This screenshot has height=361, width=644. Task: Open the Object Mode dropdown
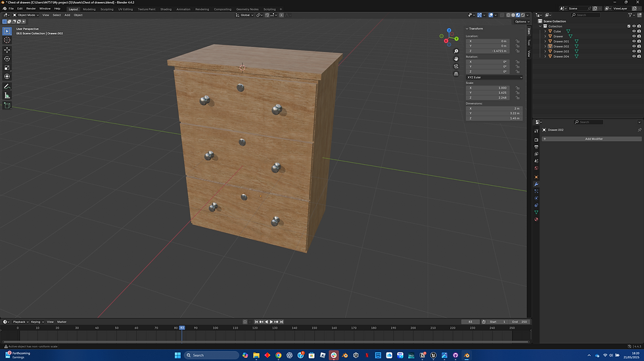[x=25, y=14]
